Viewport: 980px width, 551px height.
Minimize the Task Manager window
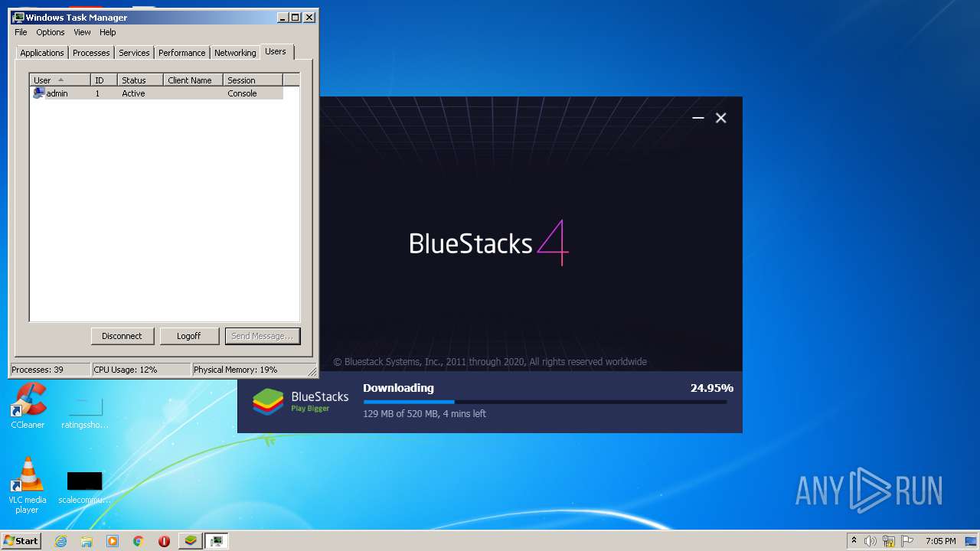point(283,17)
